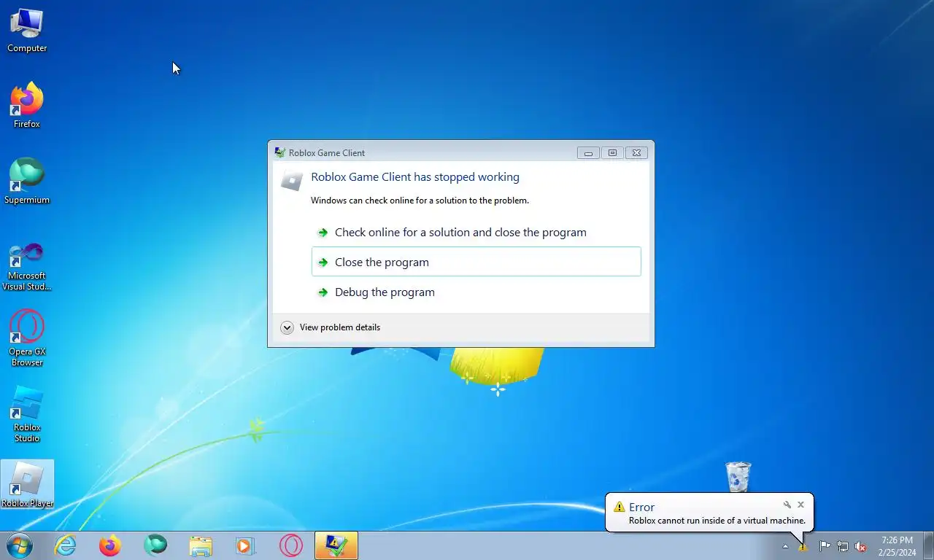Image resolution: width=934 pixels, height=560 pixels.
Task: Open the clock showing 7:26 PM
Action: [897, 546]
